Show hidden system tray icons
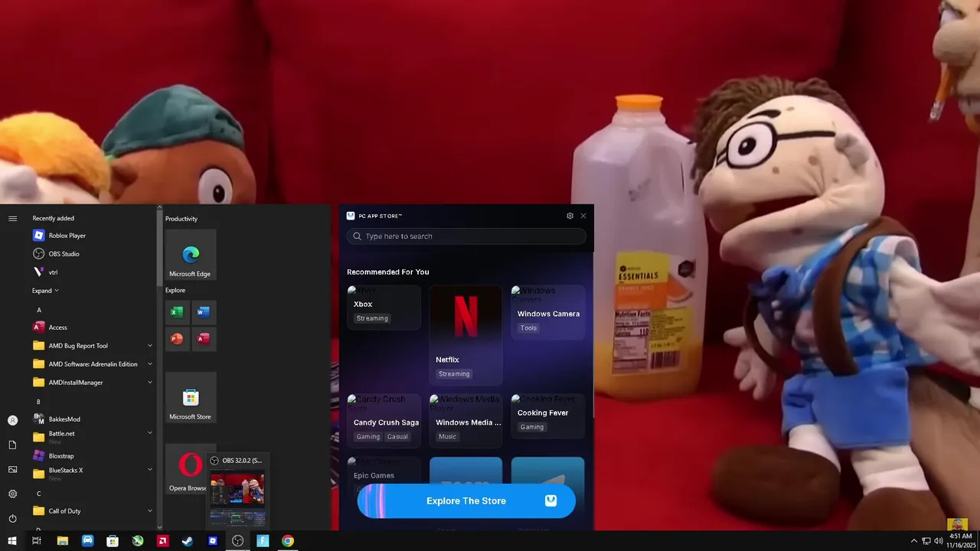 point(913,541)
